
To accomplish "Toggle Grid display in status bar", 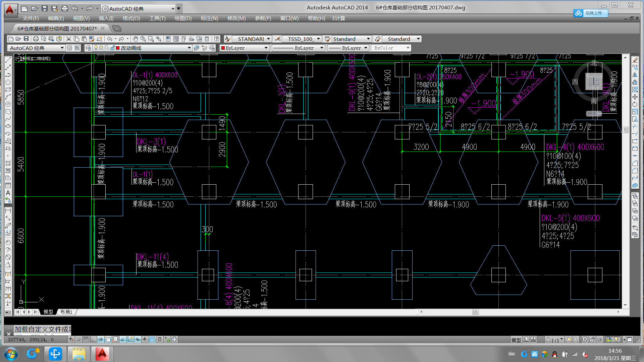I will point(86,340).
